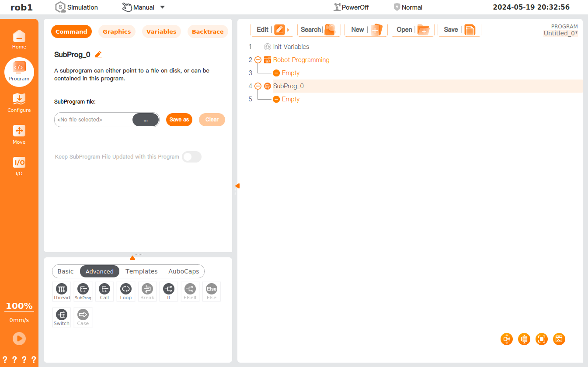The image size is (588, 367).
Task: Go to the Move panel
Action: (x=19, y=135)
